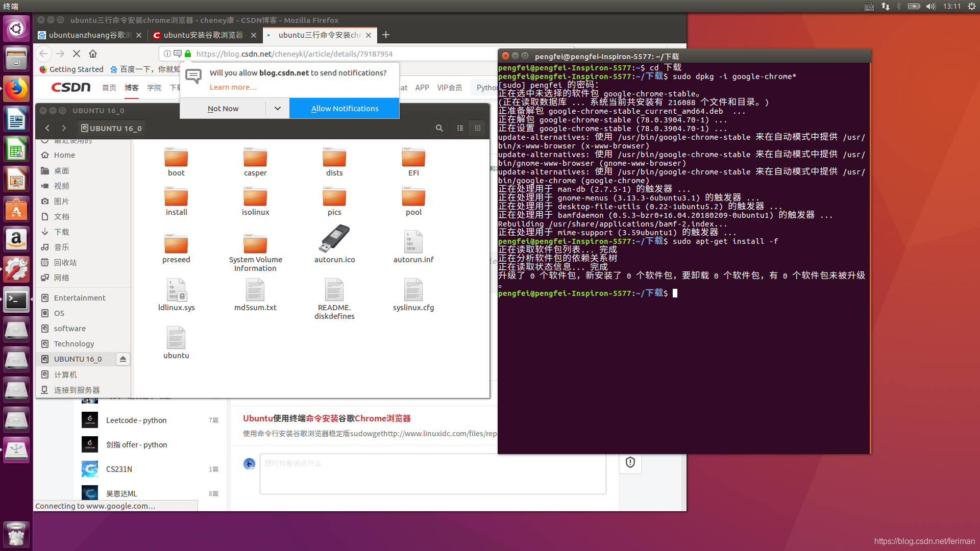This screenshot has width=980, height=551.
Task: Click the comment text box
Action: (433, 474)
